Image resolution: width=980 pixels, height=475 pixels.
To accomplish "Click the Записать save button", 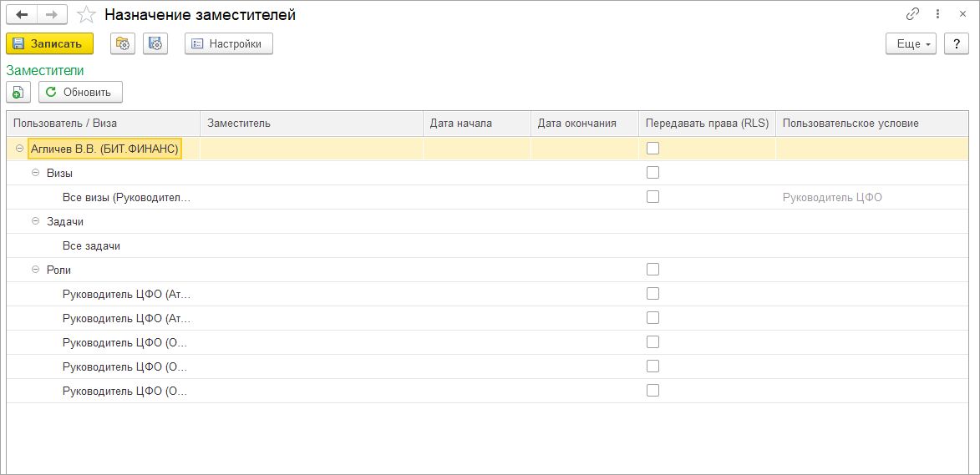I will coord(49,44).
